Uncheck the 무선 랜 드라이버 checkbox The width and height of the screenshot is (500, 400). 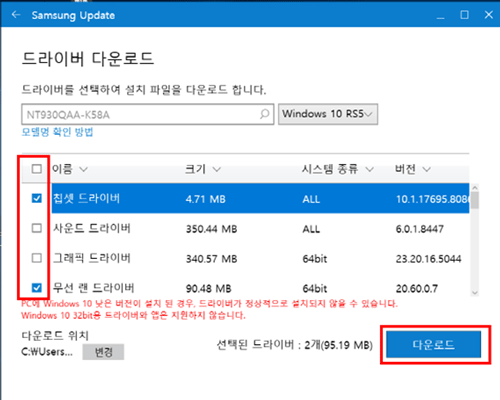tap(37, 287)
